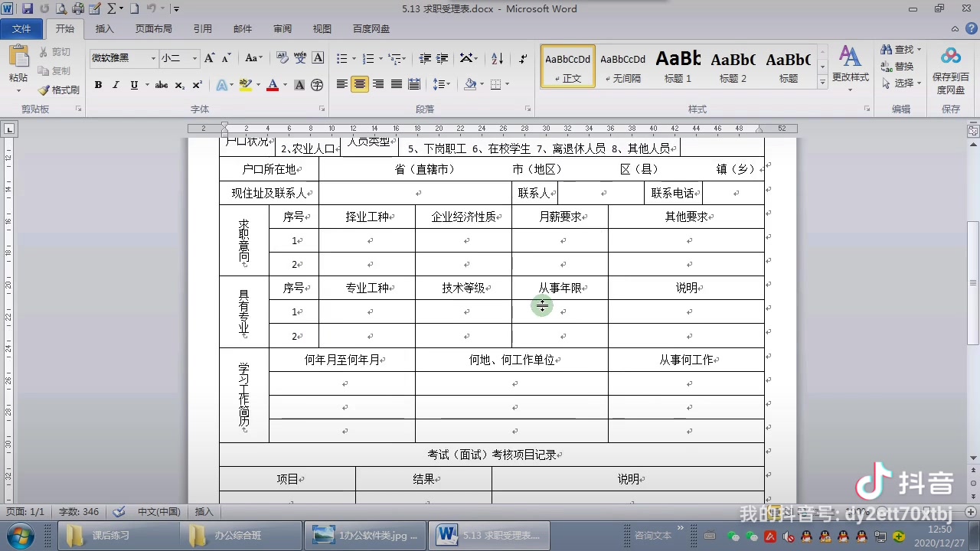
Task: Expand the styles gallery More arrow
Action: 823,81
